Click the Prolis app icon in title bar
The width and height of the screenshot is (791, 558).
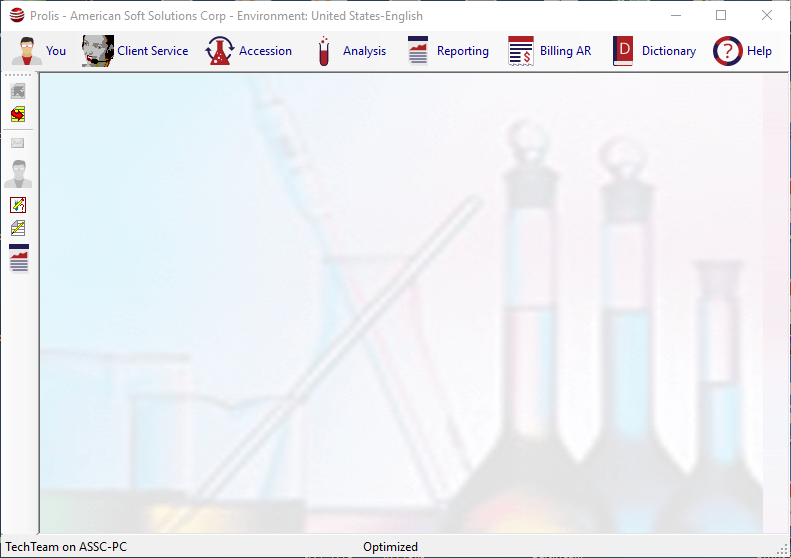(16, 16)
